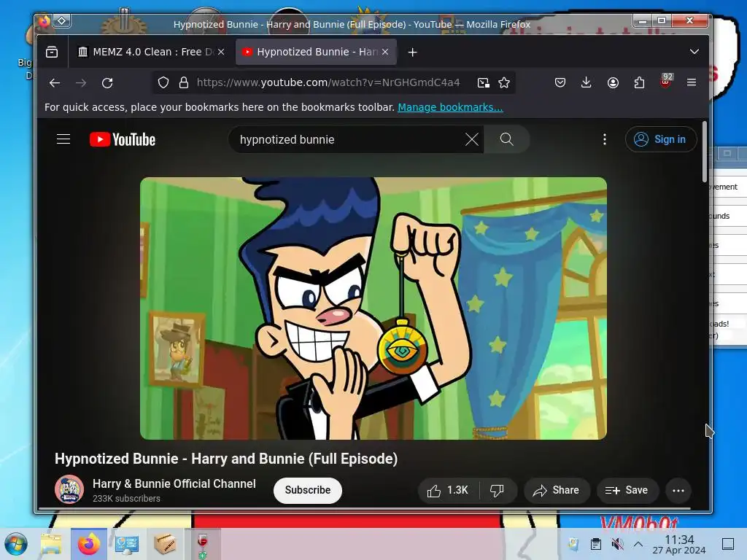Launch picture-in-picture from address bar
This screenshot has width=747, height=560.
click(483, 83)
